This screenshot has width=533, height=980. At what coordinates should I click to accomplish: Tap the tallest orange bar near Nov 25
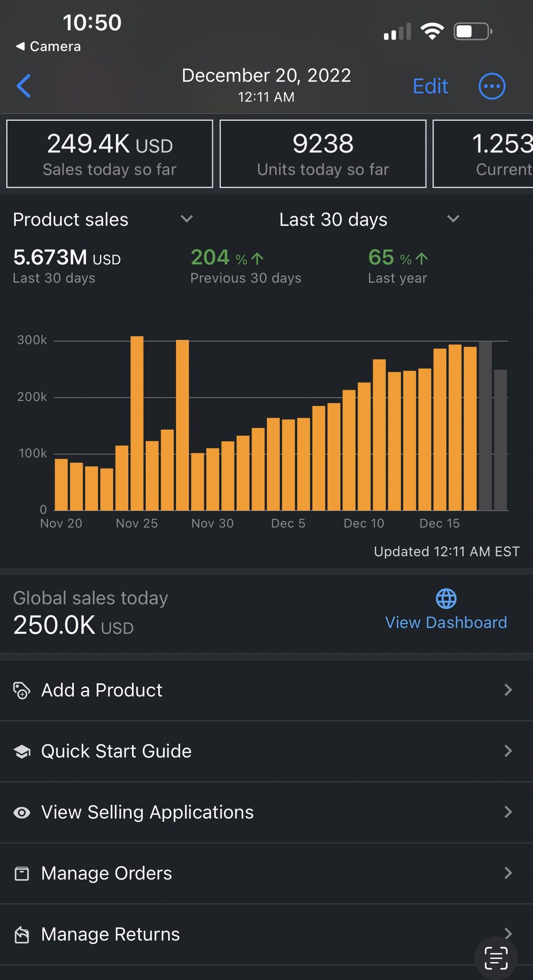137,423
